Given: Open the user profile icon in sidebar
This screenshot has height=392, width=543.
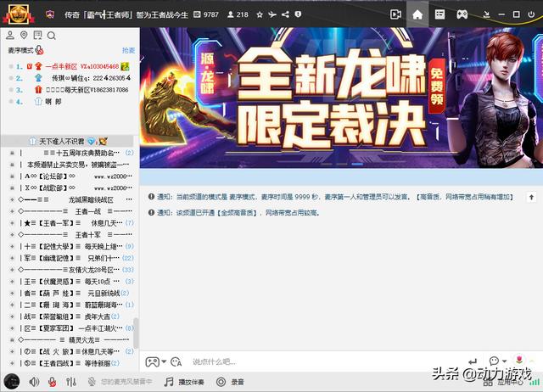Looking at the screenshot, I should coord(10,35).
